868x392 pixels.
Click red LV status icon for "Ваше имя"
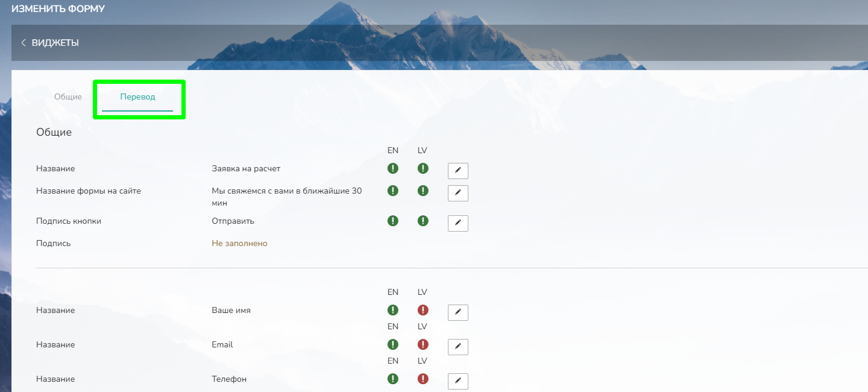423,311
